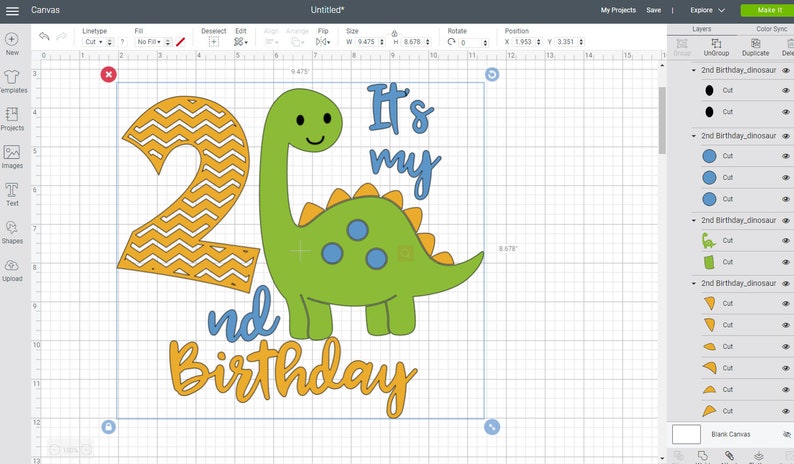Show the Blank Canvas layer
Viewport: 794px width, 464px height.
coord(786,435)
